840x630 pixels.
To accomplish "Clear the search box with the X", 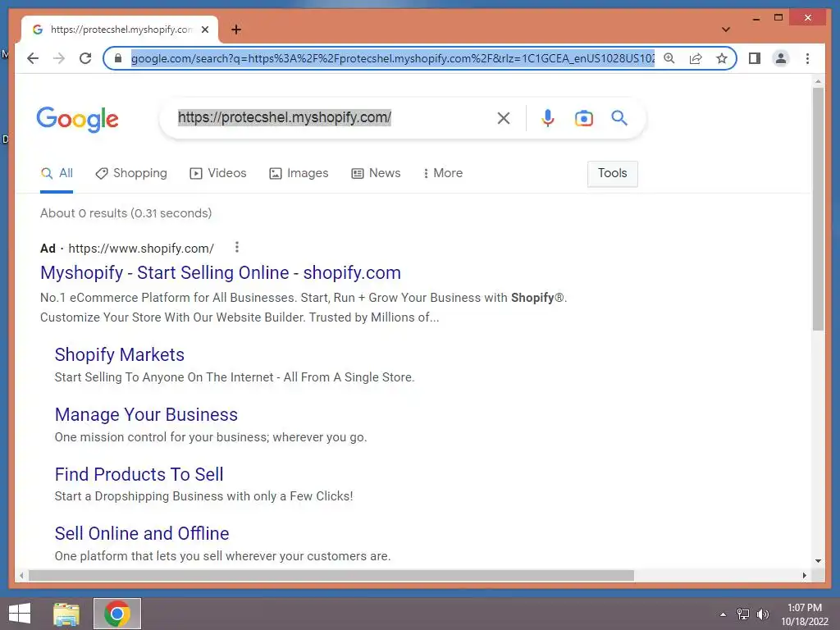I will point(504,118).
